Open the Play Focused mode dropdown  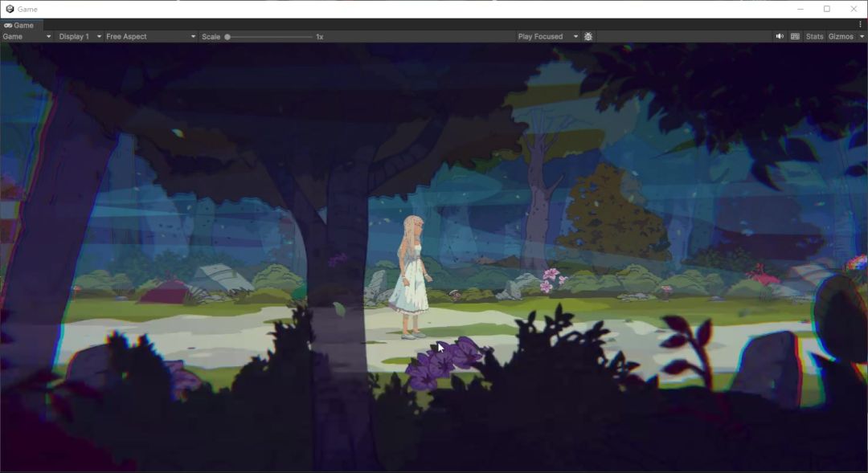coord(547,37)
